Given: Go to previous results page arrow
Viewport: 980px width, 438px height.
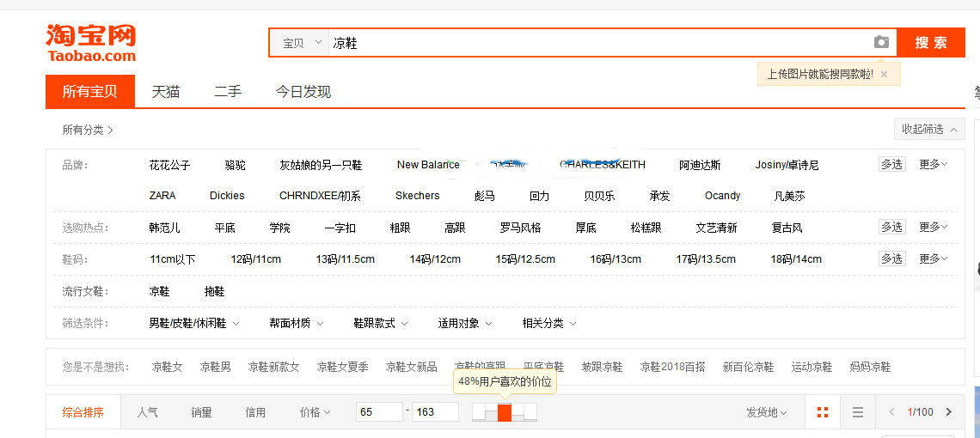Looking at the screenshot, I should click(x=891, y=412).
